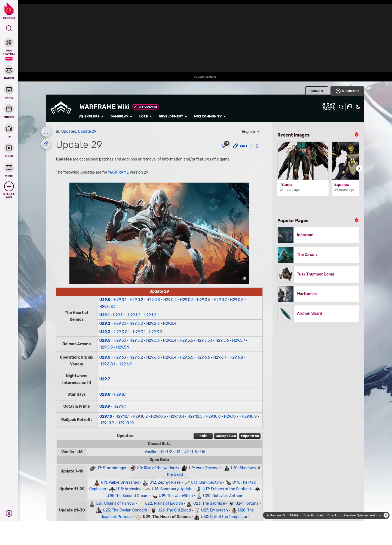Image resolution: width=392 pixels, height=545 pixels.
Task: Open the Explore dropdown menu
Action: (x=91, y=116)
